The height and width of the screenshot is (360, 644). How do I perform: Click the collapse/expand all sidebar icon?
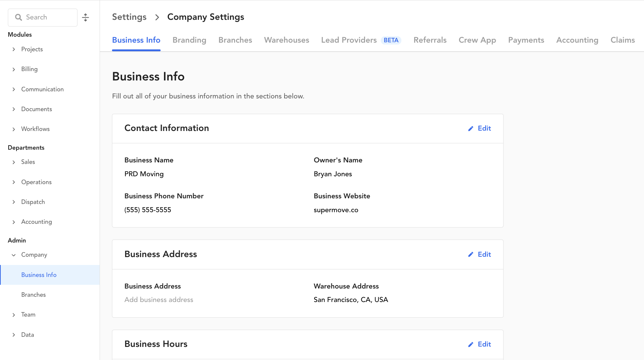coord(85,18)
